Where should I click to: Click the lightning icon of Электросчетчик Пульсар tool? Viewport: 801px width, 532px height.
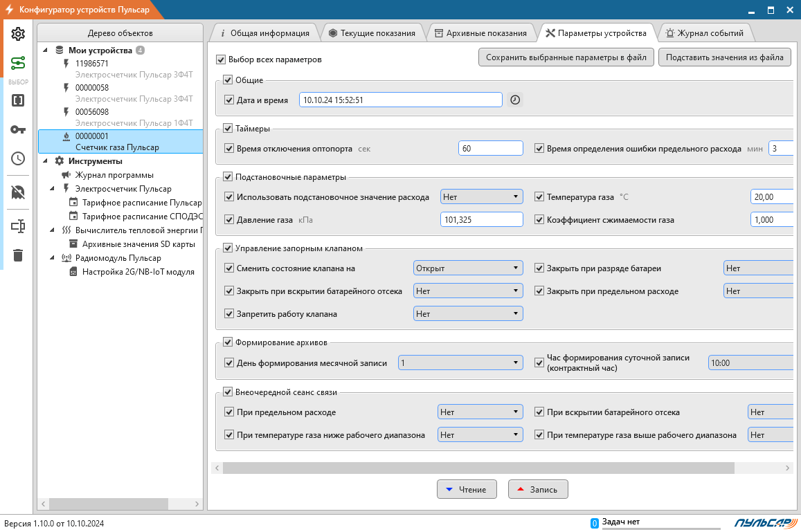point(66,188)
